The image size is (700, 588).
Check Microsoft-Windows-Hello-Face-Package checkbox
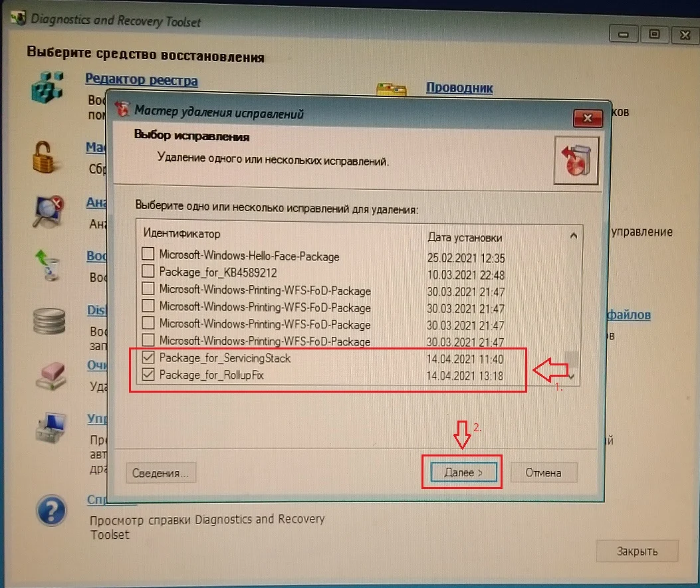coord(148,254)
